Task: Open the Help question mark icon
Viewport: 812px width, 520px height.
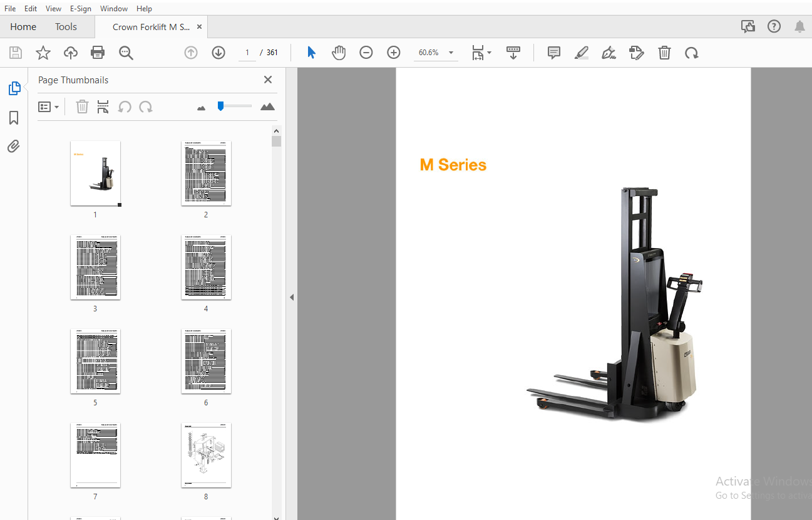Action: 774,26
